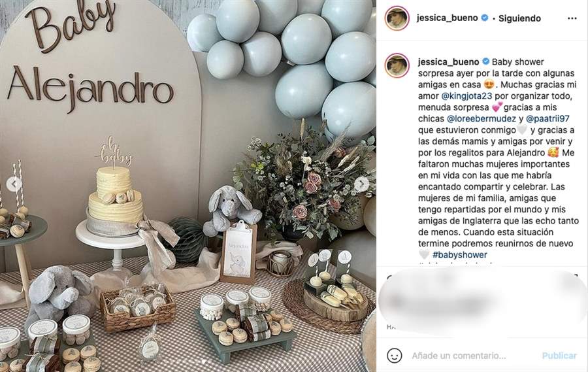
Task: Open the @loreebermudez mention
Action: click(x=482, y=118)
